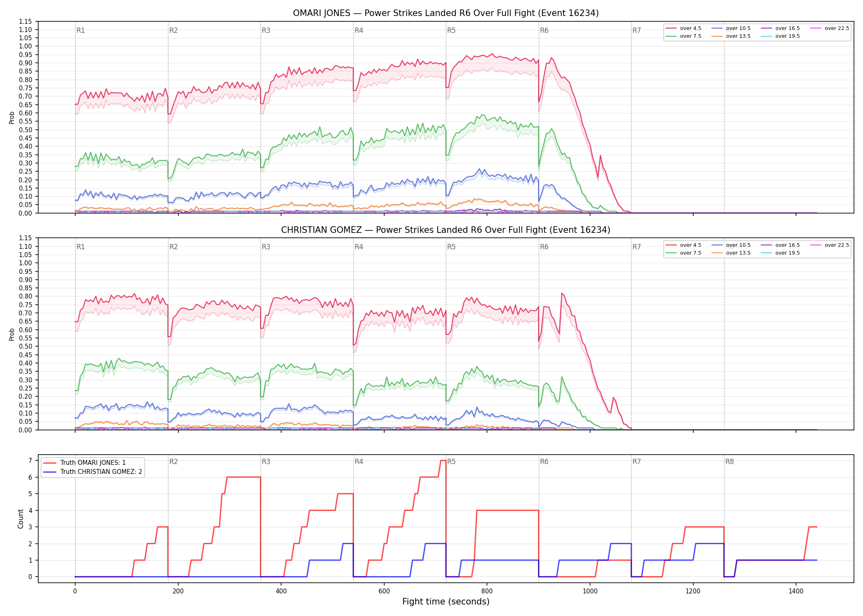Screen dimensions: 863x616
Task: Click the R7 round label in the Count chart
Action: pyautogui.click(x=637, y=462)
